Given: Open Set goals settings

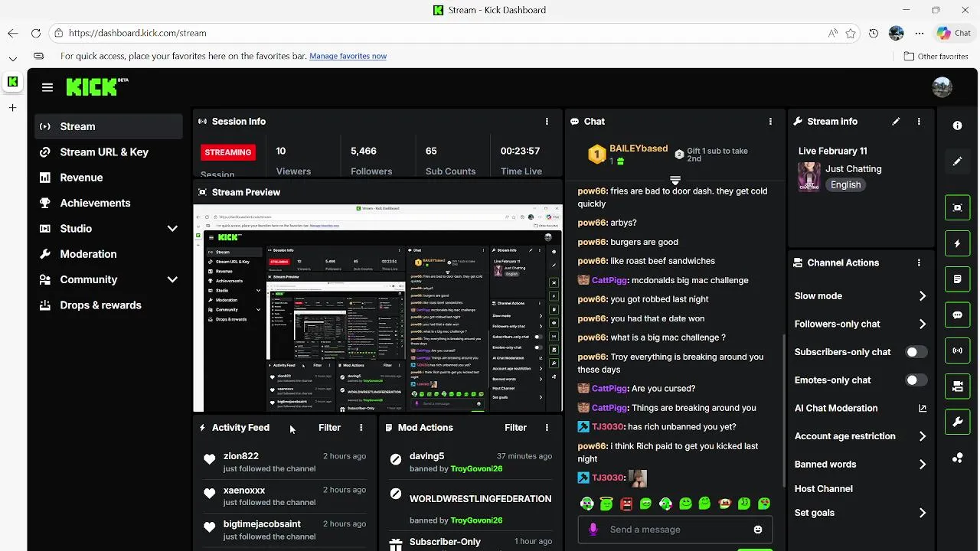Looking at the screenshot, I should click(861, 513).
